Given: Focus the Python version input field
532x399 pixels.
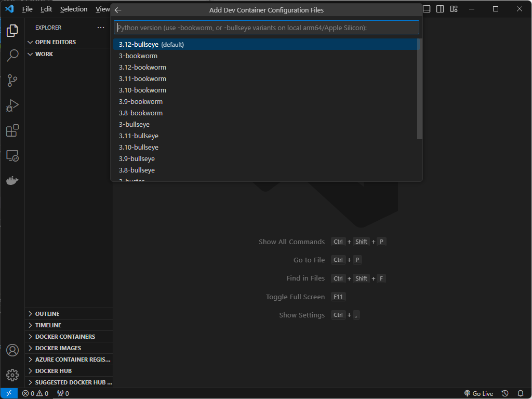Looking at the screenshot, I should point(267,28).
